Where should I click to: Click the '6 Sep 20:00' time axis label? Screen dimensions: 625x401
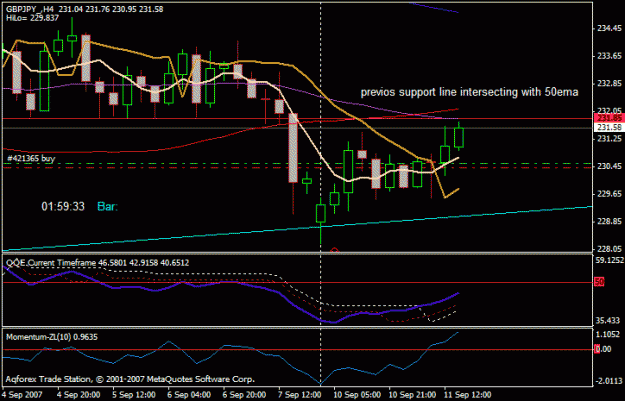(x=244, y=395)
